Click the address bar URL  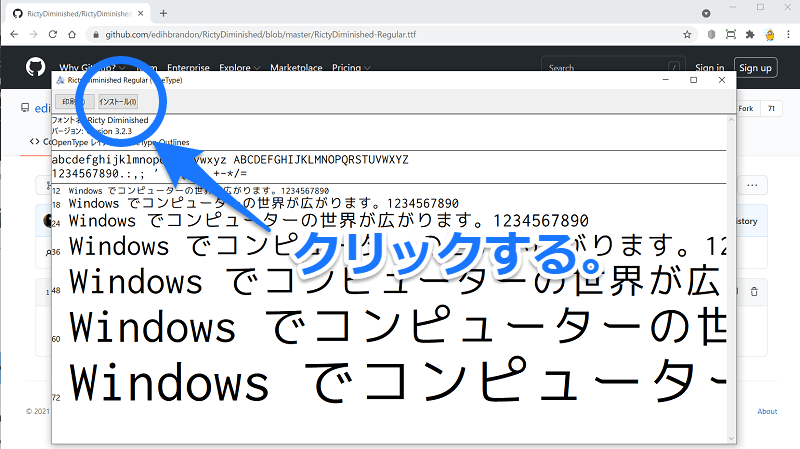(x=300, y=33)
